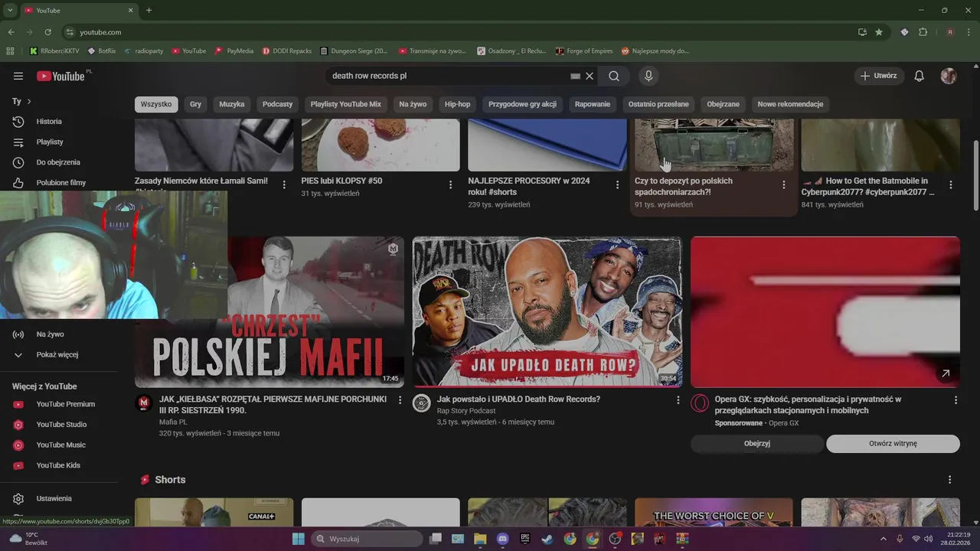Open YouTube Kids link

[59, 465]
